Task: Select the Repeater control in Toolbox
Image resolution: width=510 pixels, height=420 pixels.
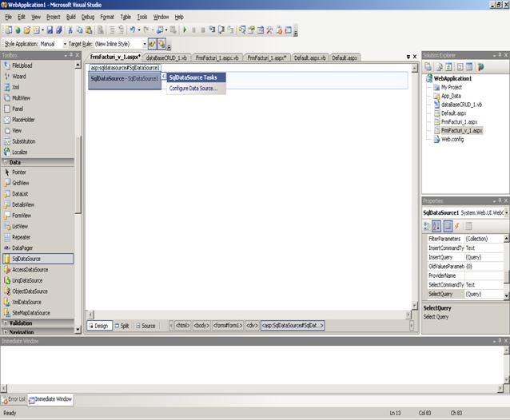Action: click(38, 237)
